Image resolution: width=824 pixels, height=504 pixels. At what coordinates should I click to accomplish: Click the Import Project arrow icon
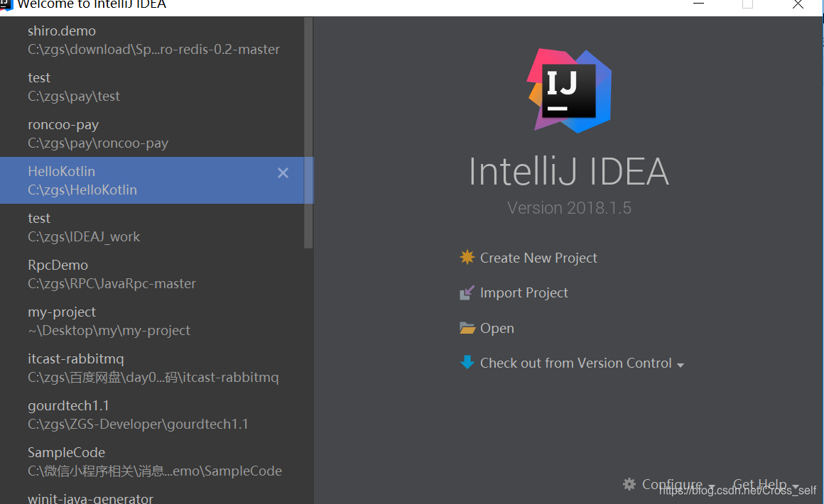click(x=467, y=292)
